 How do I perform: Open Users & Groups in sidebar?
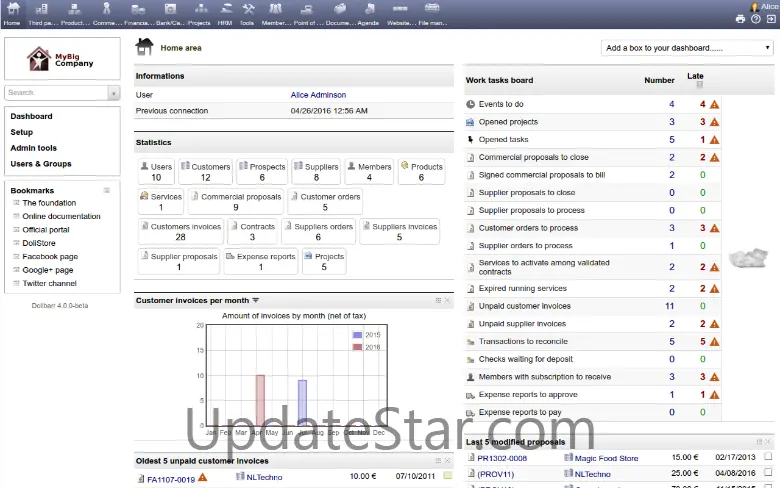click(41, 163)
